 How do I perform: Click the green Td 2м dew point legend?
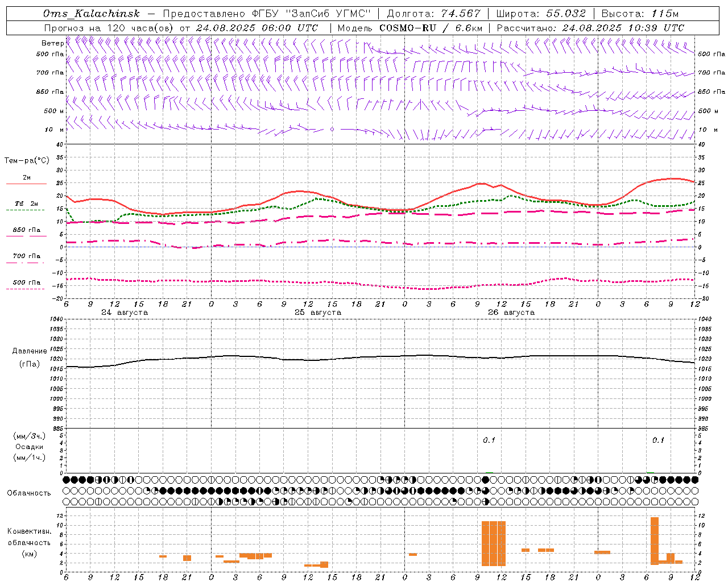tap(26, 206)
